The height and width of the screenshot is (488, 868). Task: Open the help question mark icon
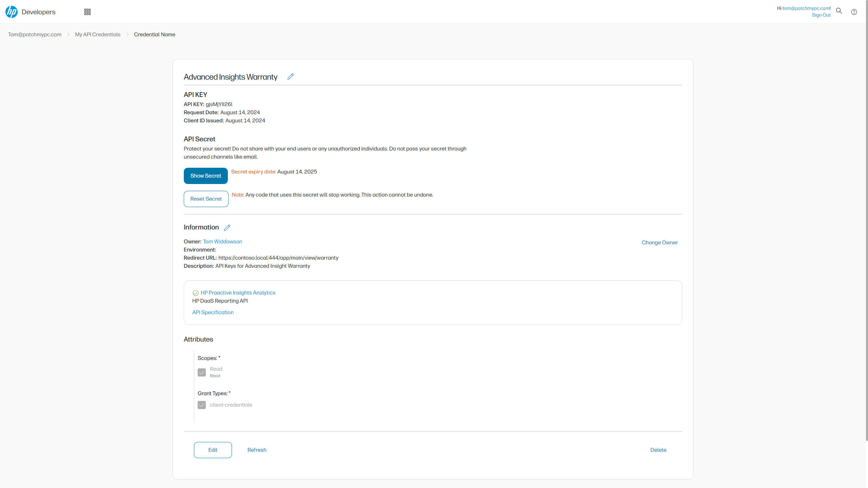point(854,12)
